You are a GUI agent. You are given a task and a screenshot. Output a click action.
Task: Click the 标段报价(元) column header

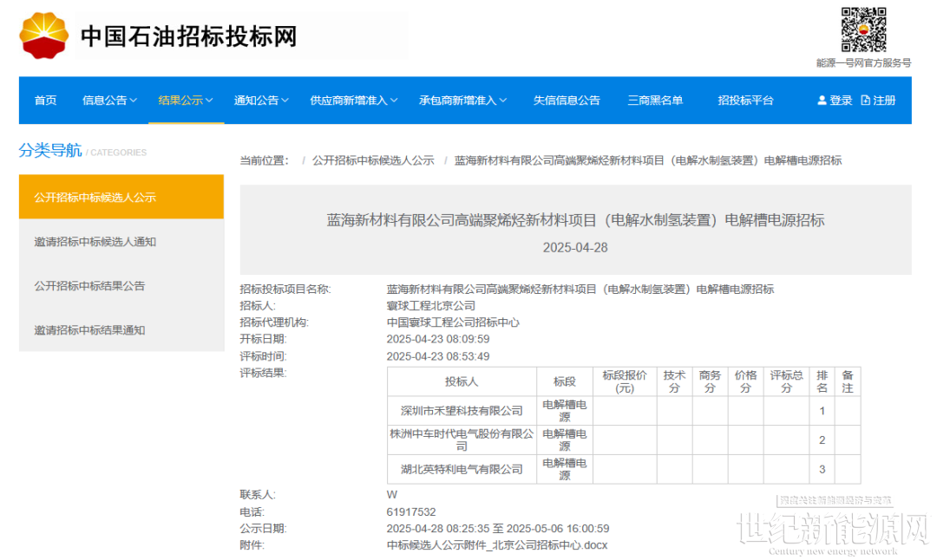click(625, 381)
